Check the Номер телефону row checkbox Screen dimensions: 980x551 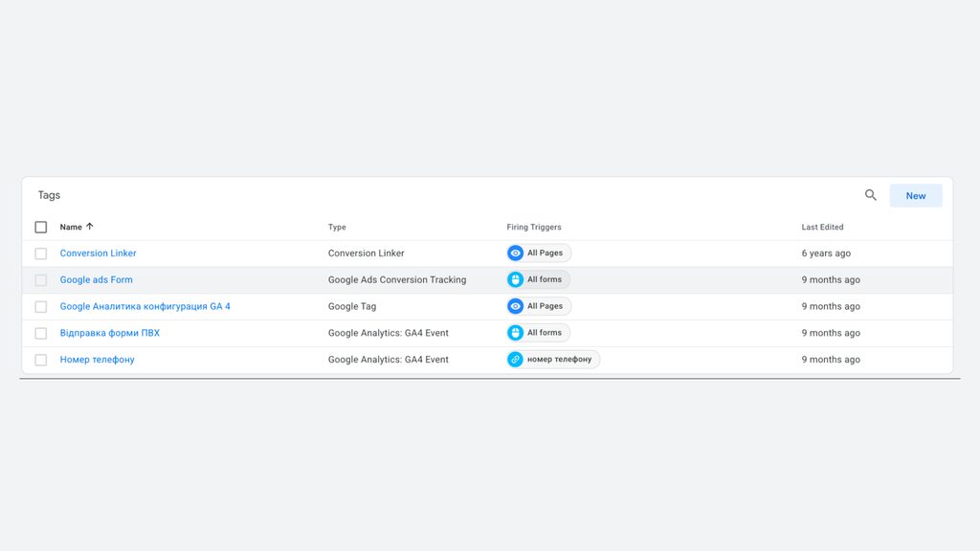(x=40, y=360)
